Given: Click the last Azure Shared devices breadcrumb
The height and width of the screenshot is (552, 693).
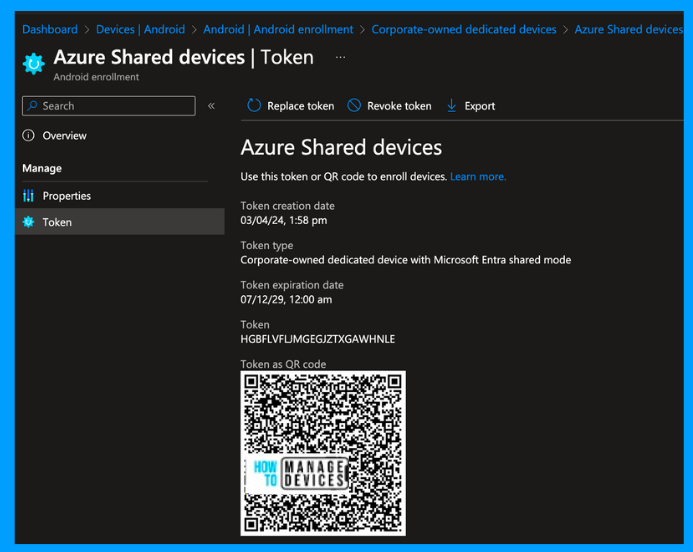Looking at the screenshot, I should tap(628, 30).
